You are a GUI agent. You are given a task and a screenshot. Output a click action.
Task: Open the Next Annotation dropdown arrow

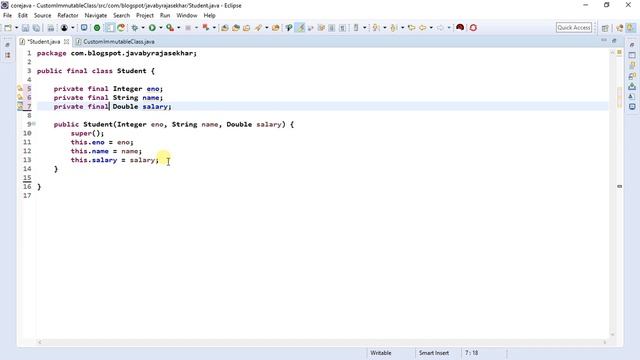coord(384,28)
